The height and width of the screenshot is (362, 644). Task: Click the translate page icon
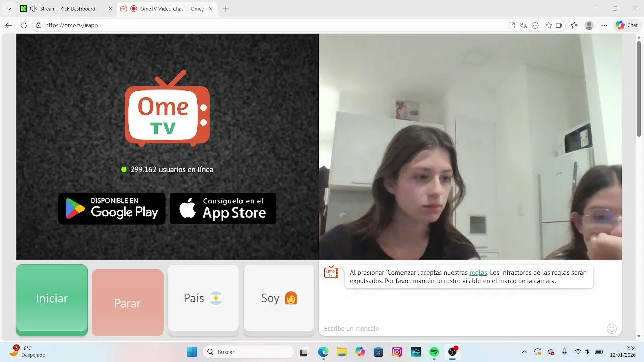click(x=523, y=25)
